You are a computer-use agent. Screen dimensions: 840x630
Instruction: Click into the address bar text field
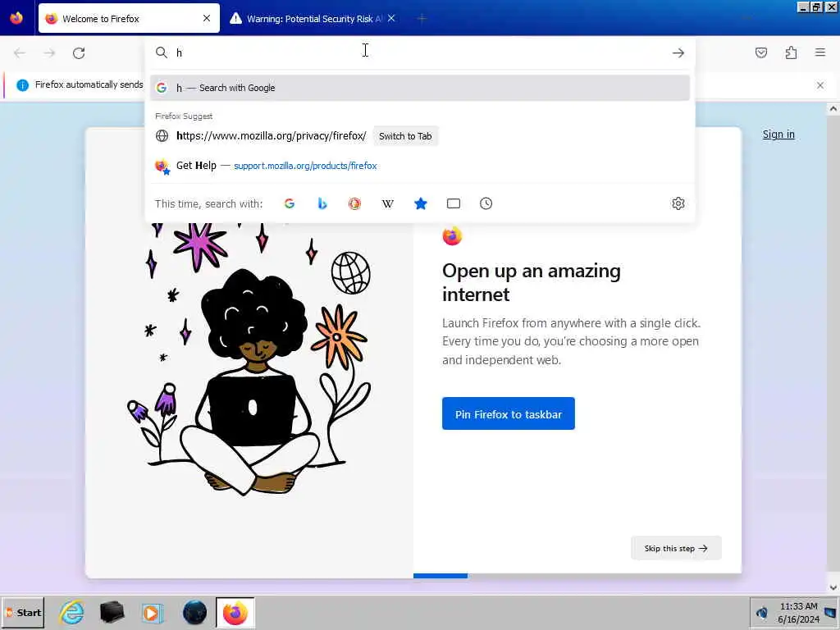click(421, 52)
